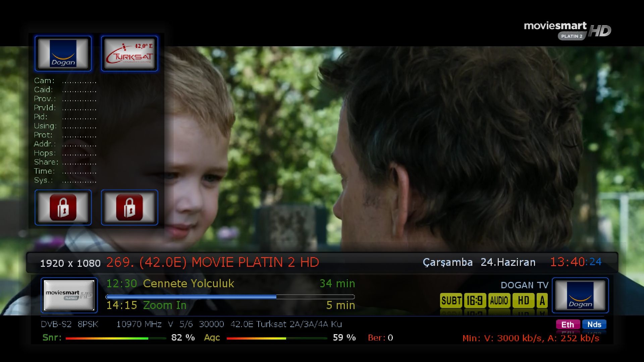
Task: Click the second red padlock icon under the Turksat logo
Action: (x=129, y=207)
